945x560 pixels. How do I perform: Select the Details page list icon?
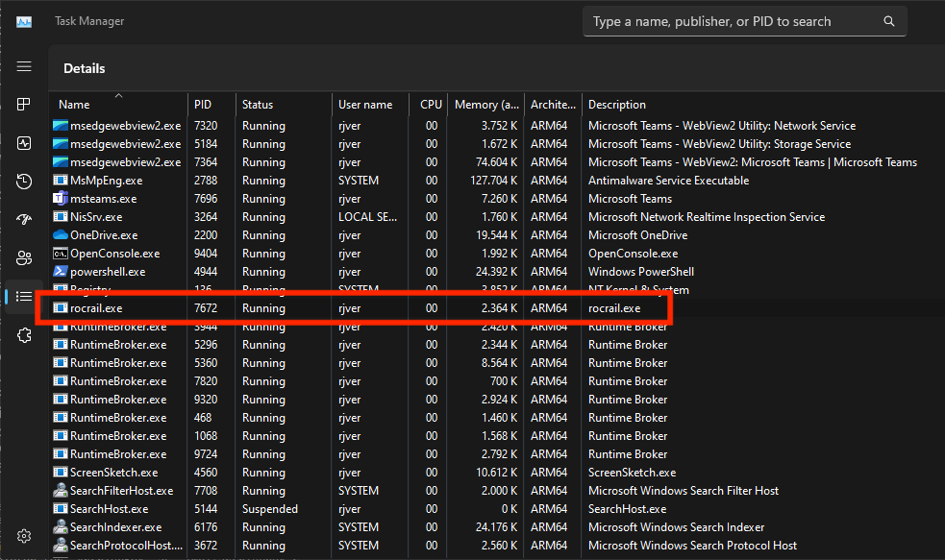pos(24,297)
